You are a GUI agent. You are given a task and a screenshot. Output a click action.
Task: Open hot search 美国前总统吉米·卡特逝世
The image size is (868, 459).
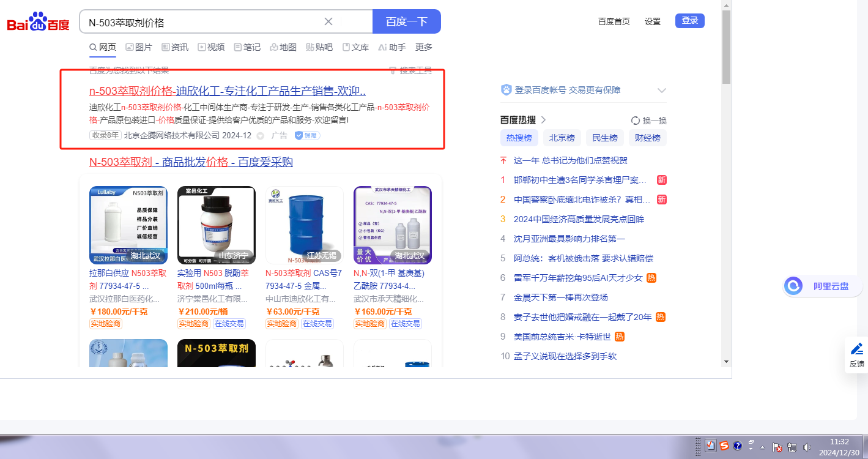(x=562, y=337)
